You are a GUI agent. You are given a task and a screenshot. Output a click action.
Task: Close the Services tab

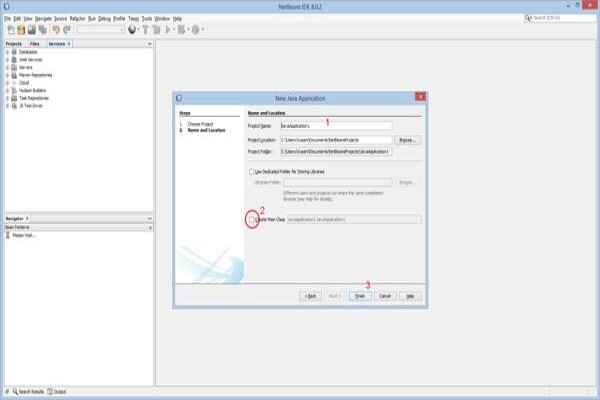[x=69, y=44]
